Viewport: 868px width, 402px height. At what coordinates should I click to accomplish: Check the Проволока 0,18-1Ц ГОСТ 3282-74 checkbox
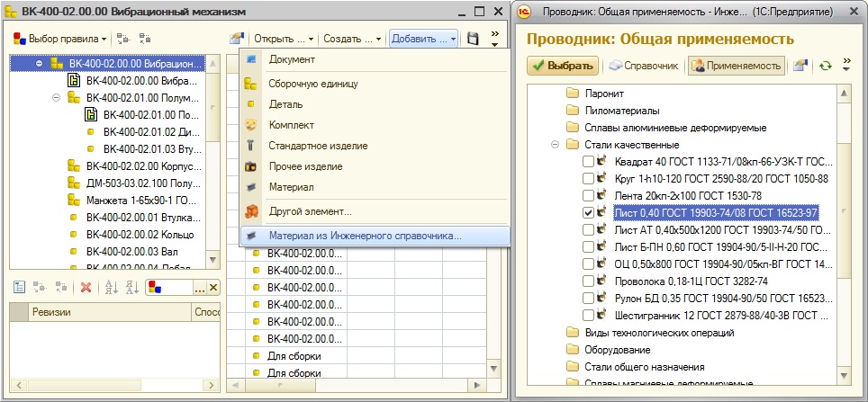589,281
